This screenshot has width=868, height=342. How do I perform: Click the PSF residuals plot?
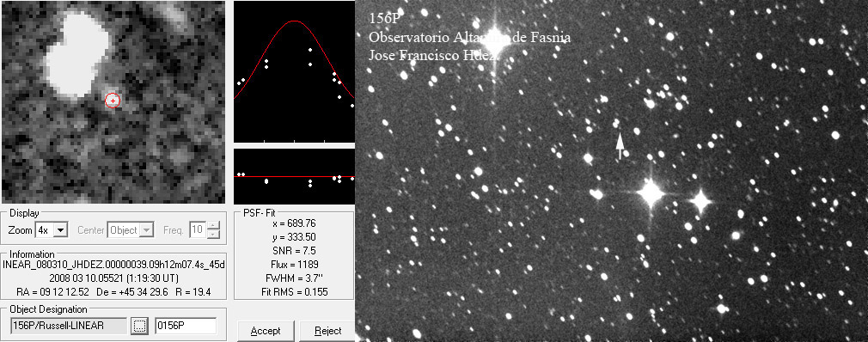[x=294, y=176]
